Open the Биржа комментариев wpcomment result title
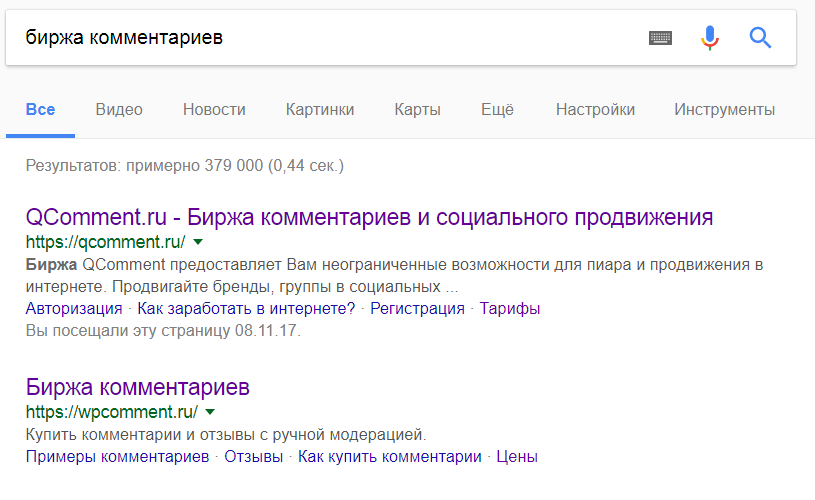The width and height of the screenshot is (815, 500). click(x=138, y=387)
